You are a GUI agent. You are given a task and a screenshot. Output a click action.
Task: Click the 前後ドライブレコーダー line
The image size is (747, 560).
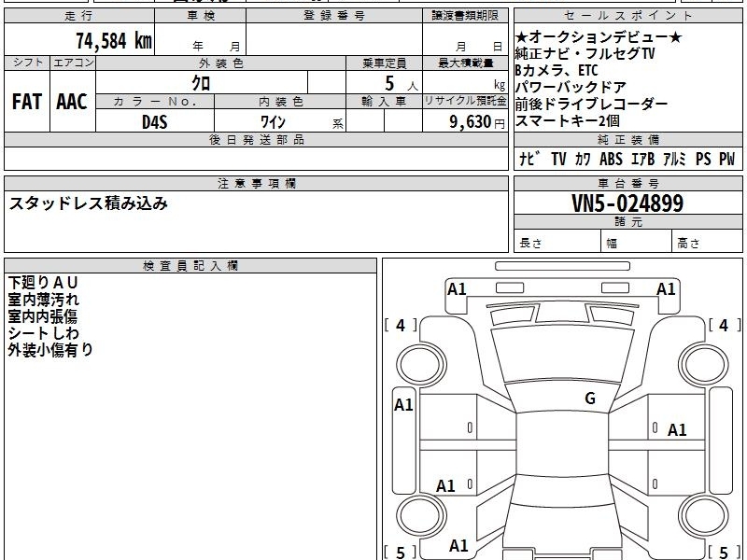[x=592, y=104]
